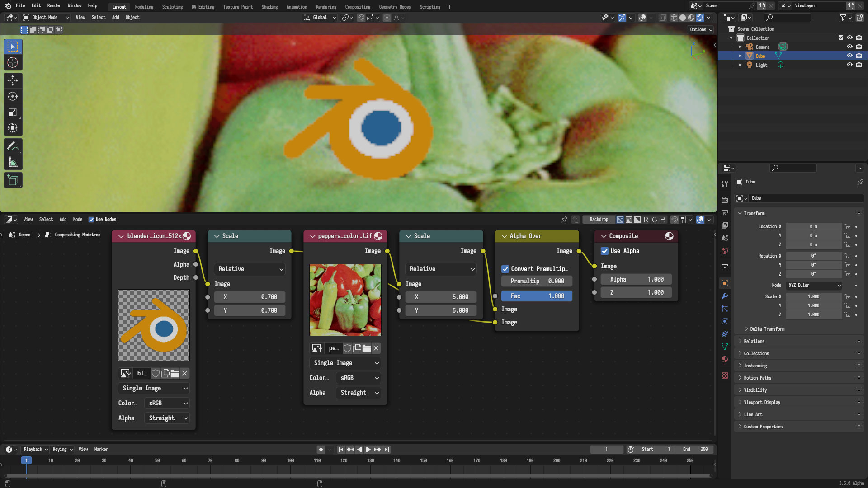
Task: Toggle visibility of Camera object
Action: click(849, 47)
